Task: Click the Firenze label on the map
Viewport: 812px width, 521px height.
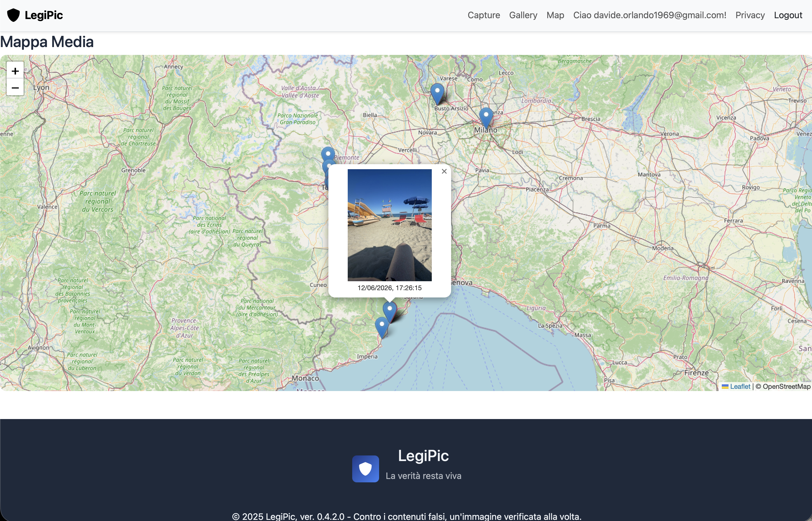Action: [x=696, y=373]
